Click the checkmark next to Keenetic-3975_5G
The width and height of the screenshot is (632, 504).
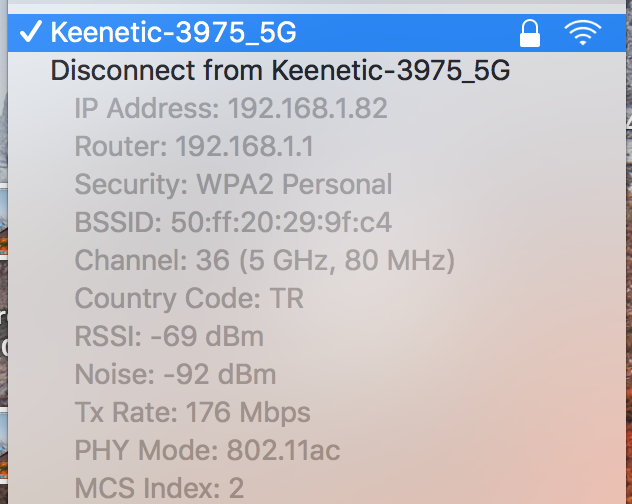(31, 31)
